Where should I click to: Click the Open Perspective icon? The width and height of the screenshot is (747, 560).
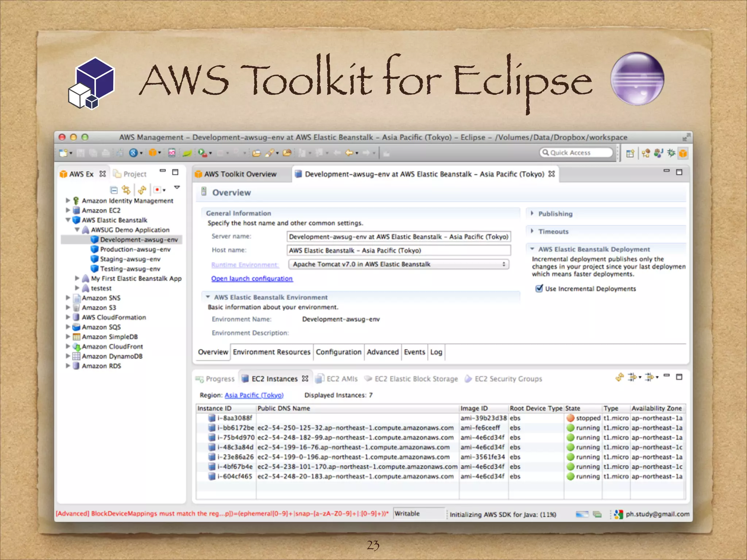pos(630,153)
